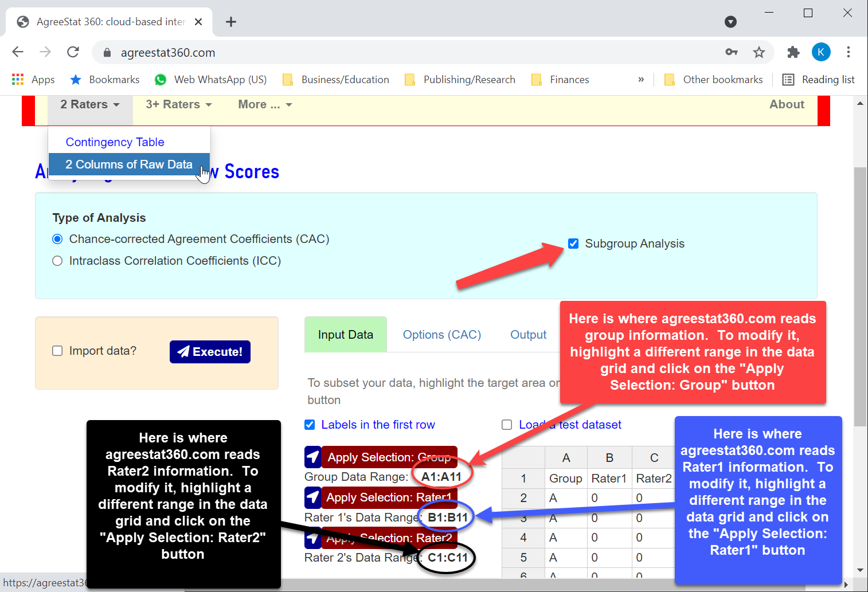Viewport: 868px width, 592px height.
Task: Close the AgreeStat 360 tab
Action: (x=198, y=22)
